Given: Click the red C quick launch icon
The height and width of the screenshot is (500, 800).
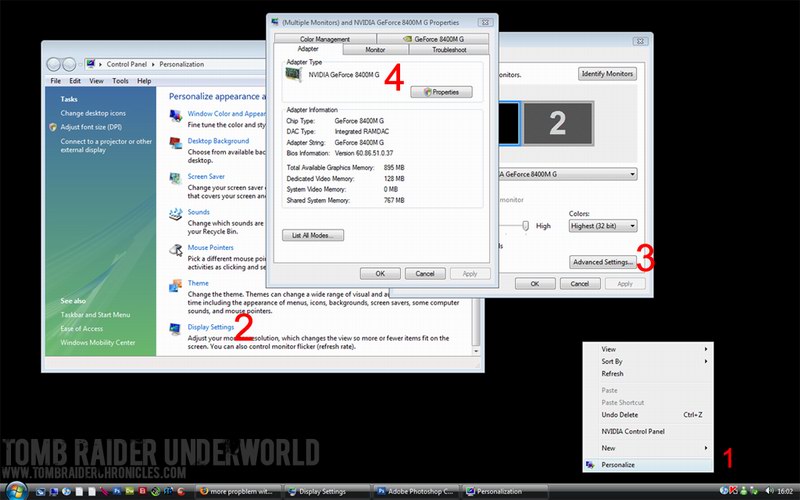Looking at the screenshot, I should click(181, 491).
